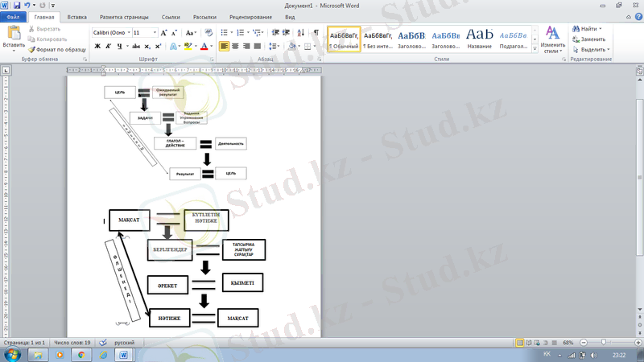
Task: Click the Bulleted list icon
Action: pyautogui.click(x=225, y=32)
